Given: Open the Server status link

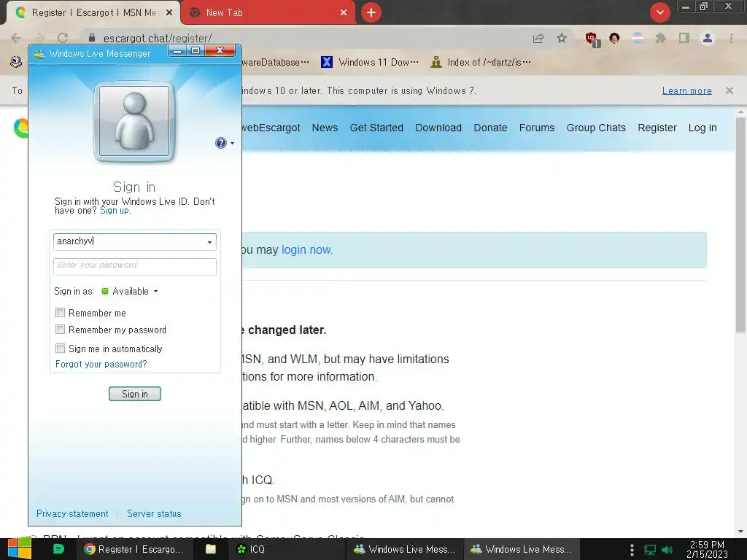Looking at the screenshot, I should click(x=154, y=514).
